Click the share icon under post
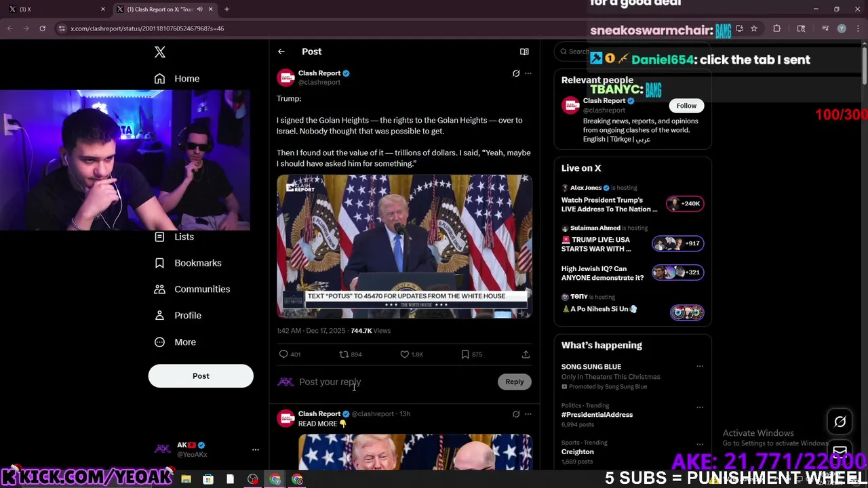The width and height of the screenshot is (868, 488). point(526,354)
